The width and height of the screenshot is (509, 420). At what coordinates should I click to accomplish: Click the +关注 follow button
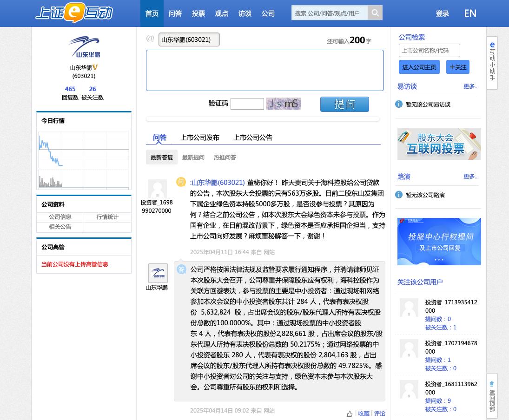(x=457, y=67)
